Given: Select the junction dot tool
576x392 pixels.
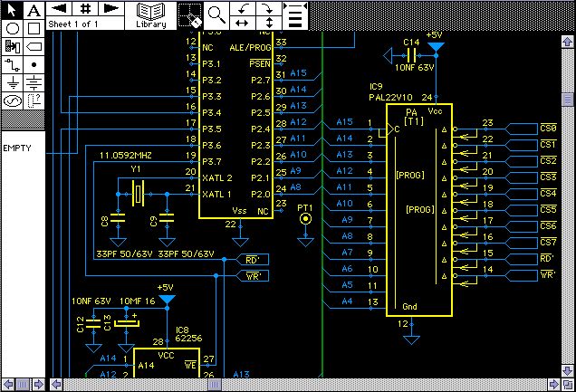Looking at the screenshot, I should coord(34,64).
